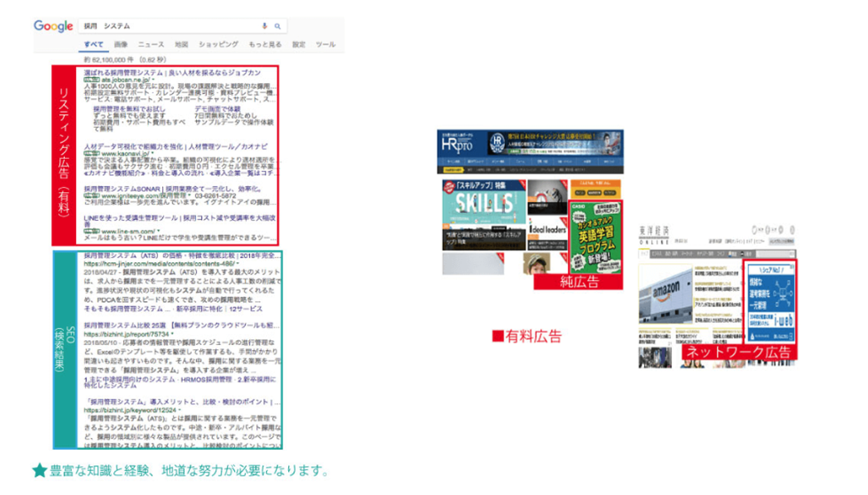Viewport: 868px width, 495px height.
Task: Switch to the 画像 search tab
Action: click(x=121, y=45)
